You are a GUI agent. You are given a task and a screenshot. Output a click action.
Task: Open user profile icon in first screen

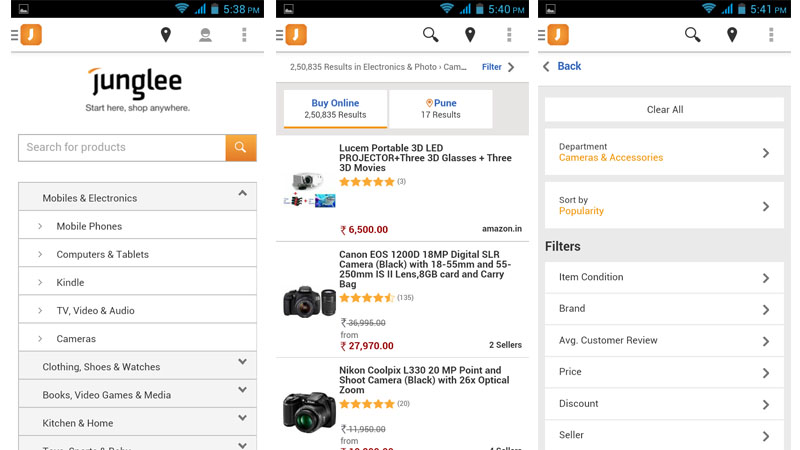(205, 35)
